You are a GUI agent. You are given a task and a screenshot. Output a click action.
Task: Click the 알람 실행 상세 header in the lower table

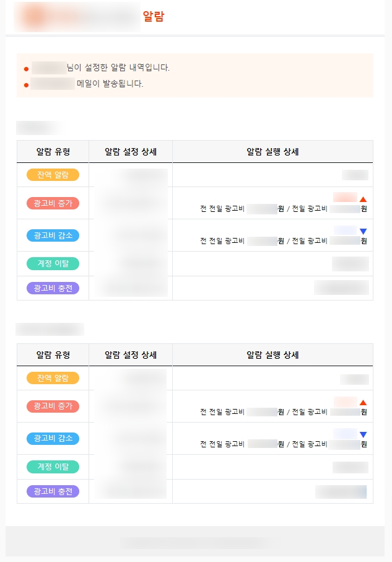(x=272, y=355)
